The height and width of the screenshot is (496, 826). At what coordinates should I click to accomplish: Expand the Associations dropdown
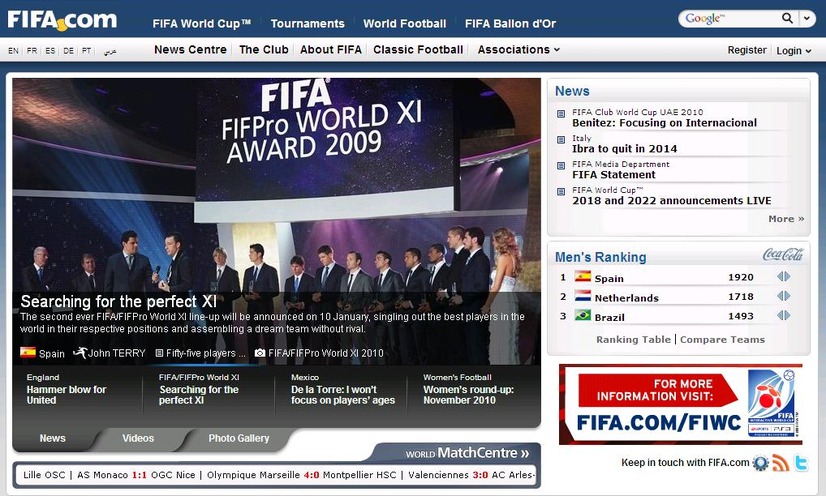(x=518, y=49)
